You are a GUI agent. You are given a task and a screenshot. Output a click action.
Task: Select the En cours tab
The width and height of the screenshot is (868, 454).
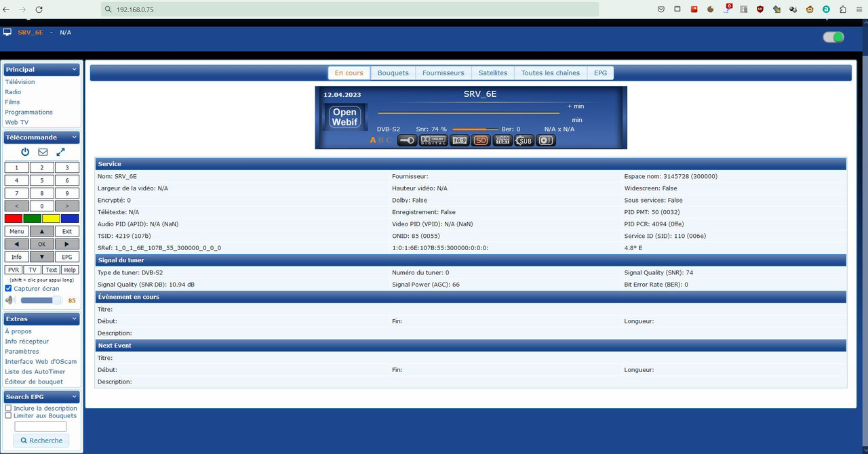click(x=349, y=73)
